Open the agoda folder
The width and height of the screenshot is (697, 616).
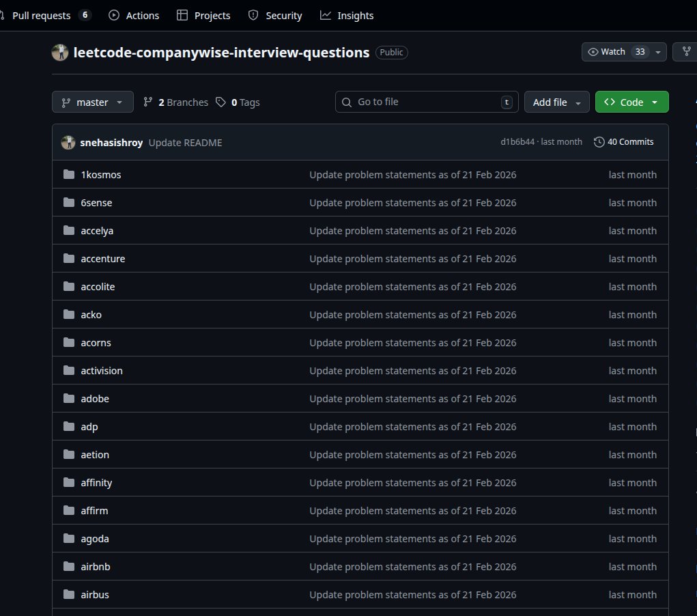point(95,539)
